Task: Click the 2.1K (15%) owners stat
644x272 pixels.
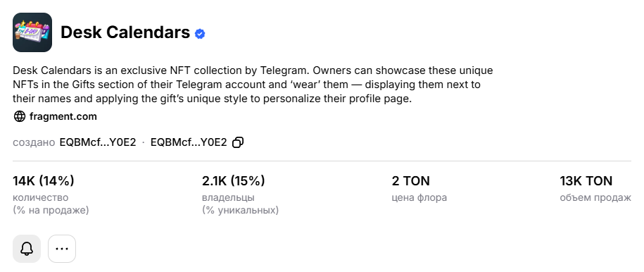Action: [233, 180]
